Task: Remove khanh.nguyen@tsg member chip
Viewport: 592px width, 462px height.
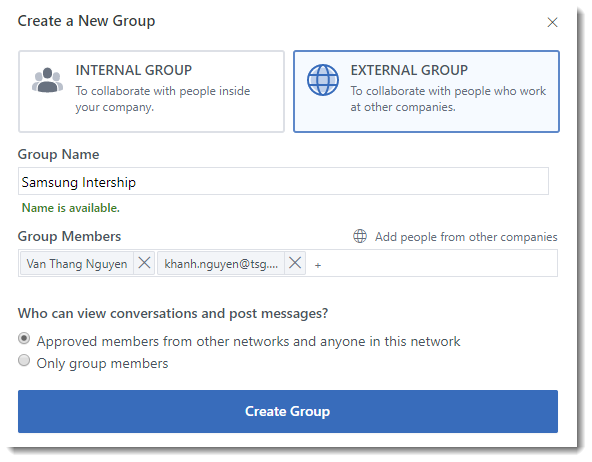Action: click(295, 263)
